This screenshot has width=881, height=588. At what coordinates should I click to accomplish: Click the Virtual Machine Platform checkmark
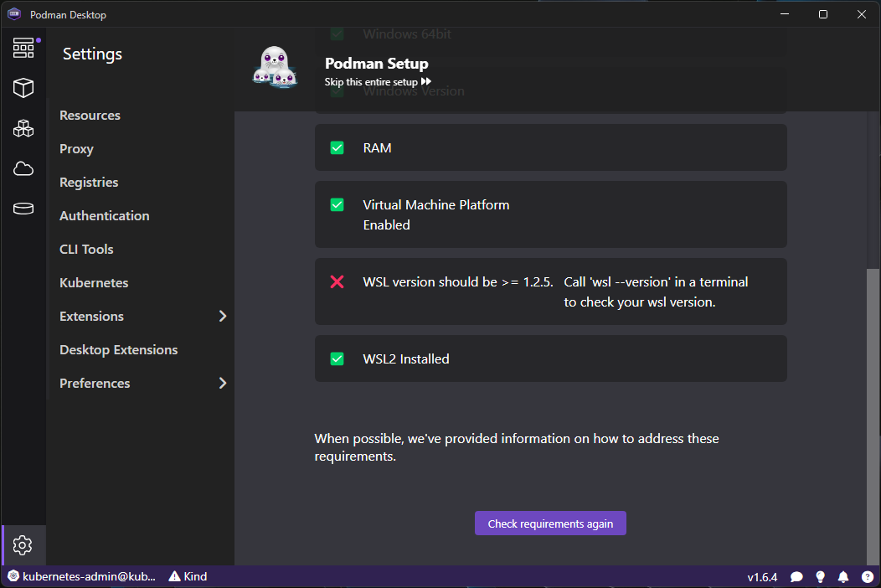coord(337,204)
